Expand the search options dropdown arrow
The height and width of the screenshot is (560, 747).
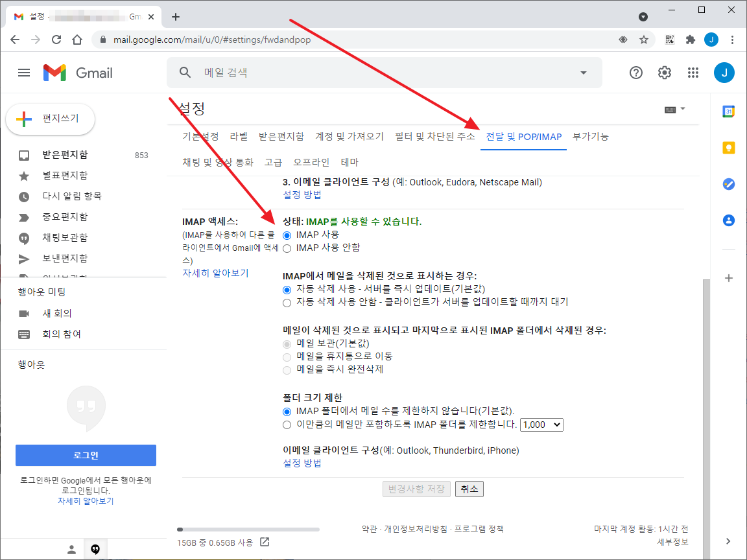tap(583, 73)
